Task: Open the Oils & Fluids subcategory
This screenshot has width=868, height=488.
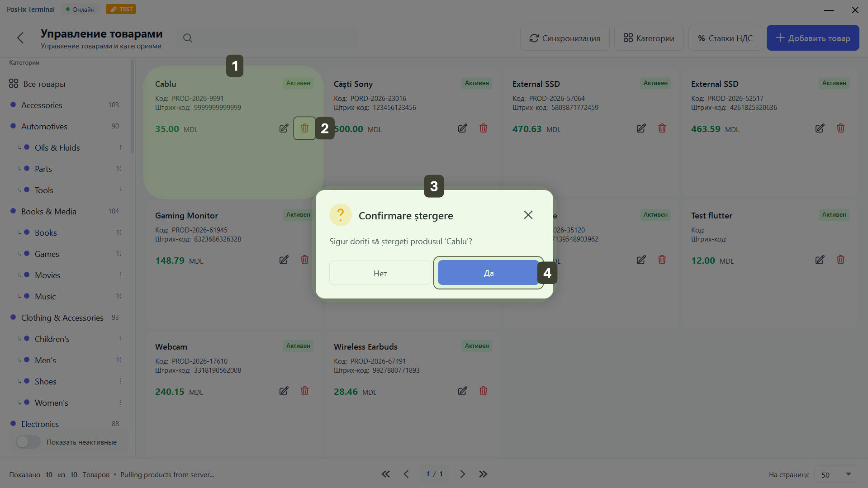Action: (57, 148)
